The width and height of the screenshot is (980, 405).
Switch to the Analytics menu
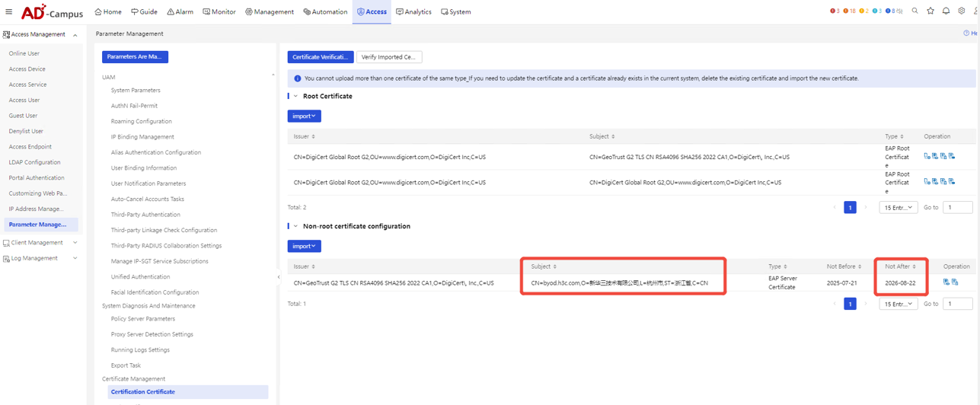tap(413, 11)
